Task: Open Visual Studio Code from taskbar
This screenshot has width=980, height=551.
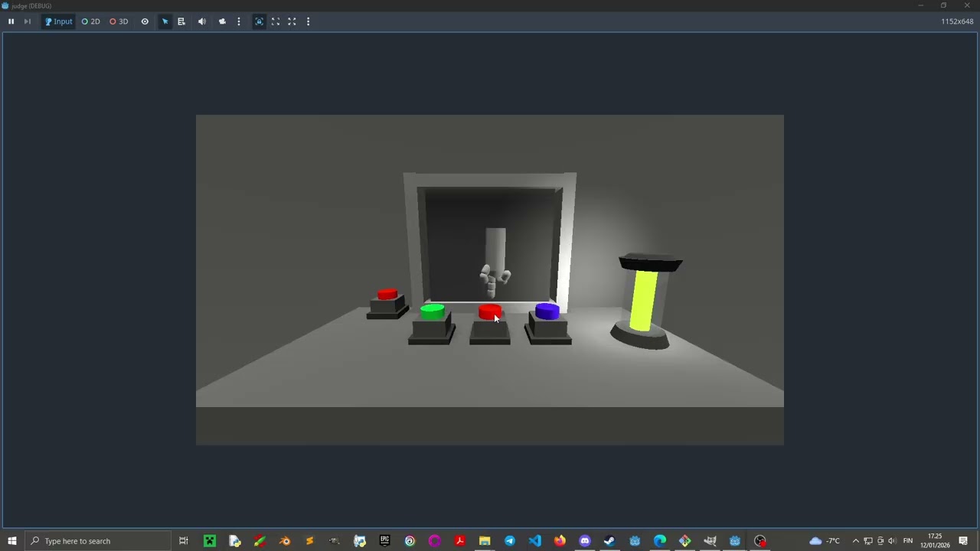Action: (x=534, y=541)
